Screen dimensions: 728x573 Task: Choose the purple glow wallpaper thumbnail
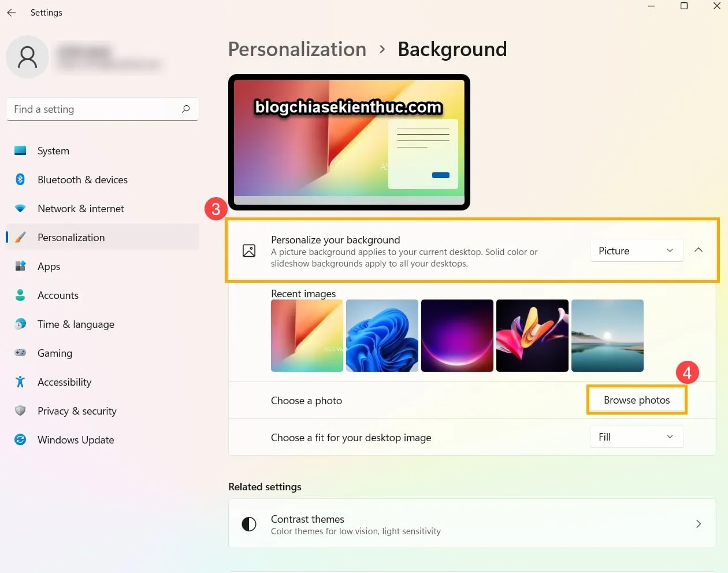point(457,335)
